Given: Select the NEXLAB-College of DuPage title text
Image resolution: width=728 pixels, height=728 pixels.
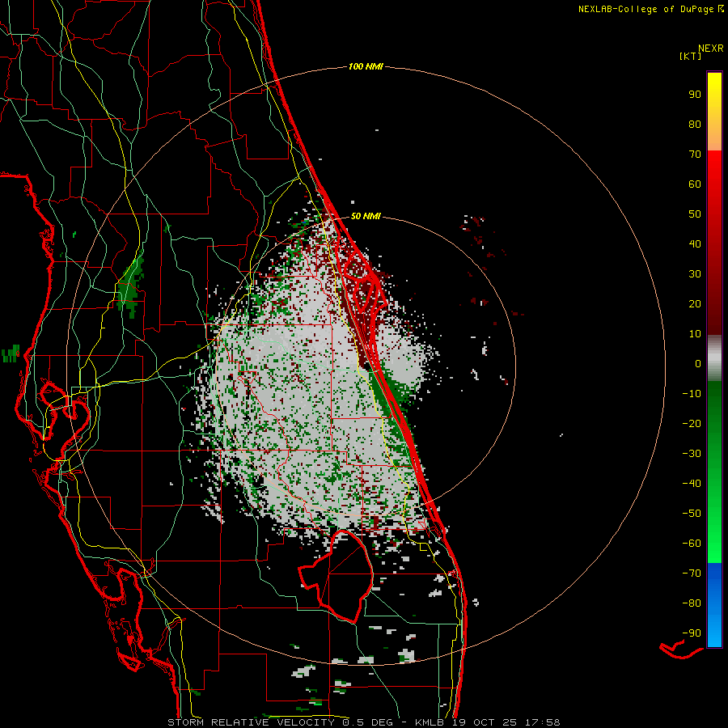Looking at the screenshot, I should point(645,9).
